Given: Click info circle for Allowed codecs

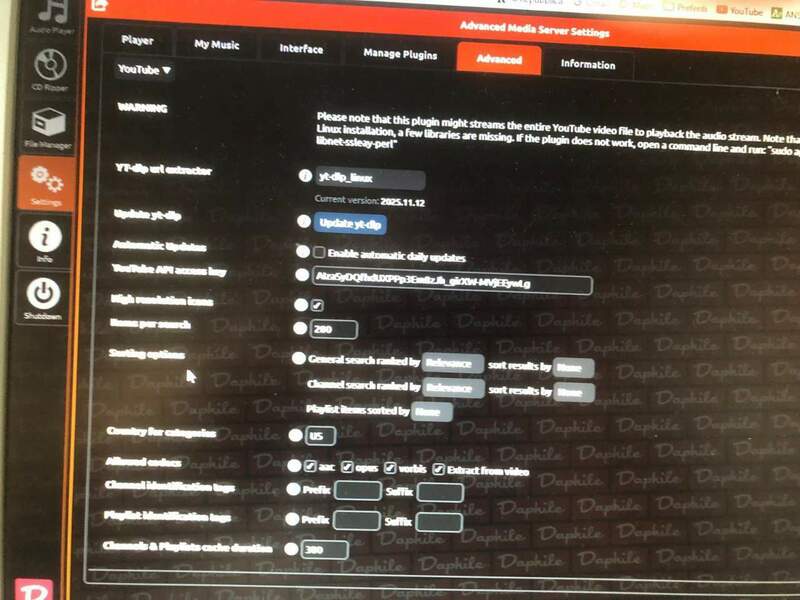Looking at the screenshot, I should (x=294, y=465).
